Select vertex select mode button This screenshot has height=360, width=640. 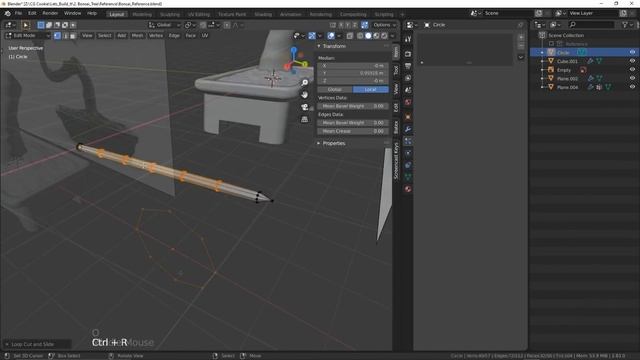click(58, 36)
